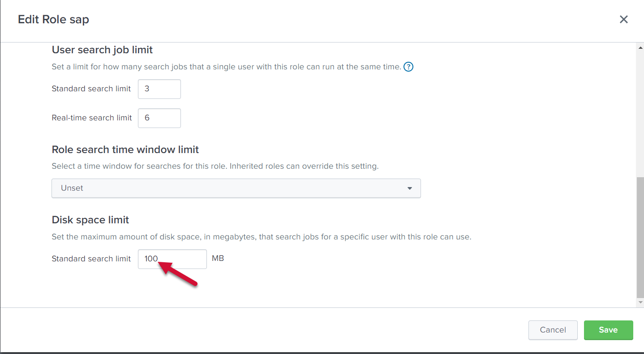Viewport: 644px width, 354px height.
Task: Focus the job limit Standard search field
Action: 159,89
